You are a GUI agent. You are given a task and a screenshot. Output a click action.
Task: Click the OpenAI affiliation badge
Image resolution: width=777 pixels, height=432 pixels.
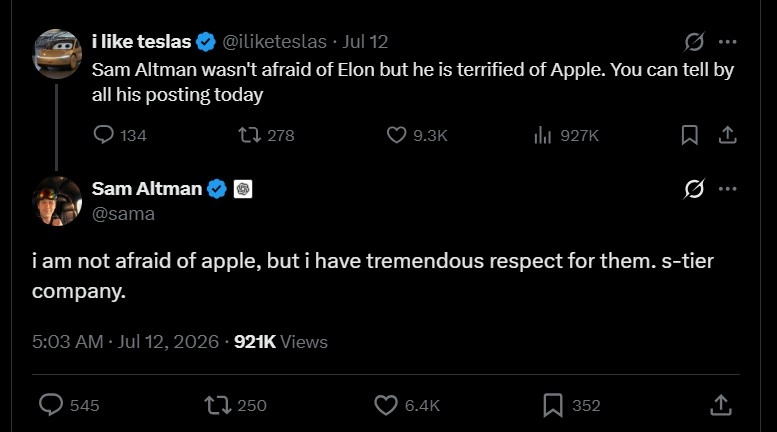coord(243,189)
